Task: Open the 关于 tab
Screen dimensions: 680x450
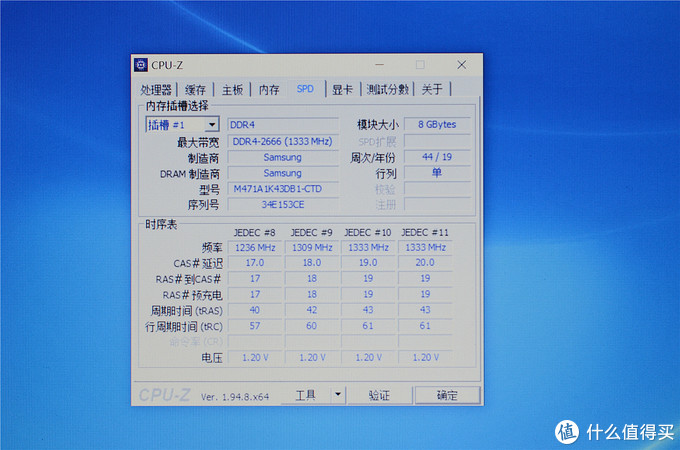Action: 432,90
